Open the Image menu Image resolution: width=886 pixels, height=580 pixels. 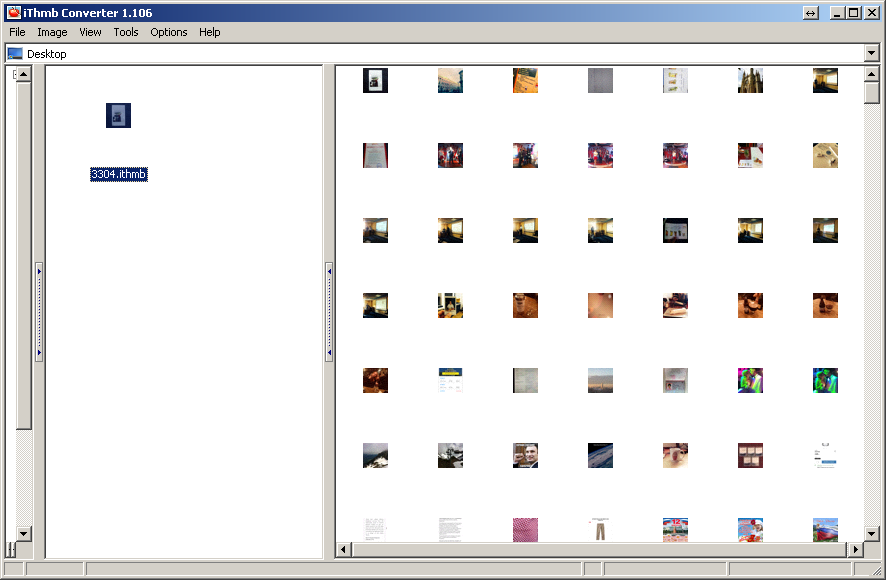pyautogui.click(x=52, y=32)
